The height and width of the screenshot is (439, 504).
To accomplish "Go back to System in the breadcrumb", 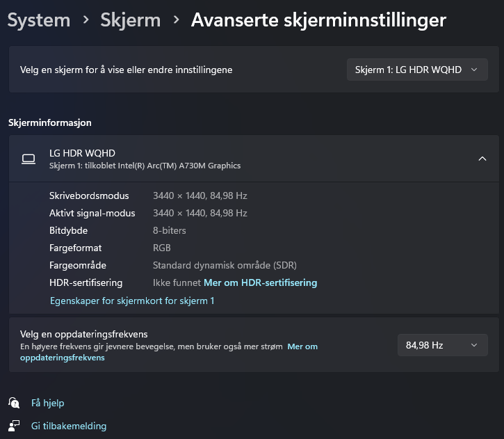I will tap(39, 20).
